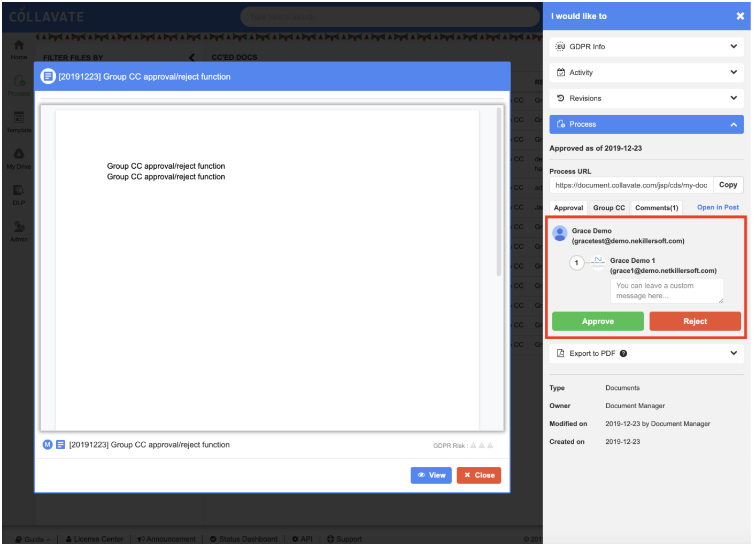The width and height of the screenshot is (756, 547).
Task: Click the GDPR Risk warning triangles
Action: tap(482, 446)
